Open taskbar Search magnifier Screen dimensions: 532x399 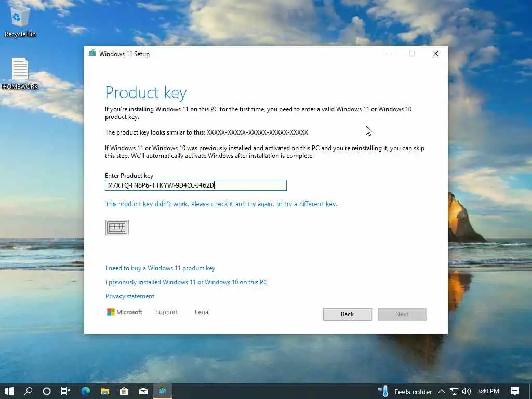(x=28, y=391)
